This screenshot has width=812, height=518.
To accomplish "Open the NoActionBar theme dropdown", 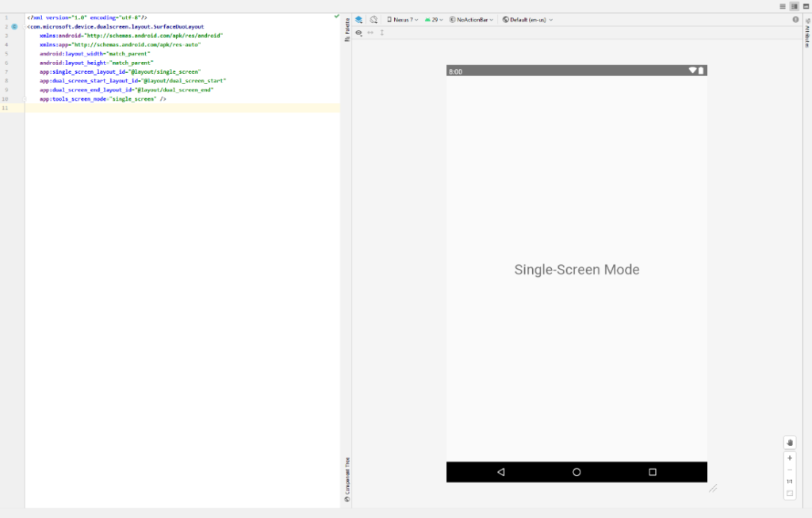I will pyautogui.click(x=470, y=20).
